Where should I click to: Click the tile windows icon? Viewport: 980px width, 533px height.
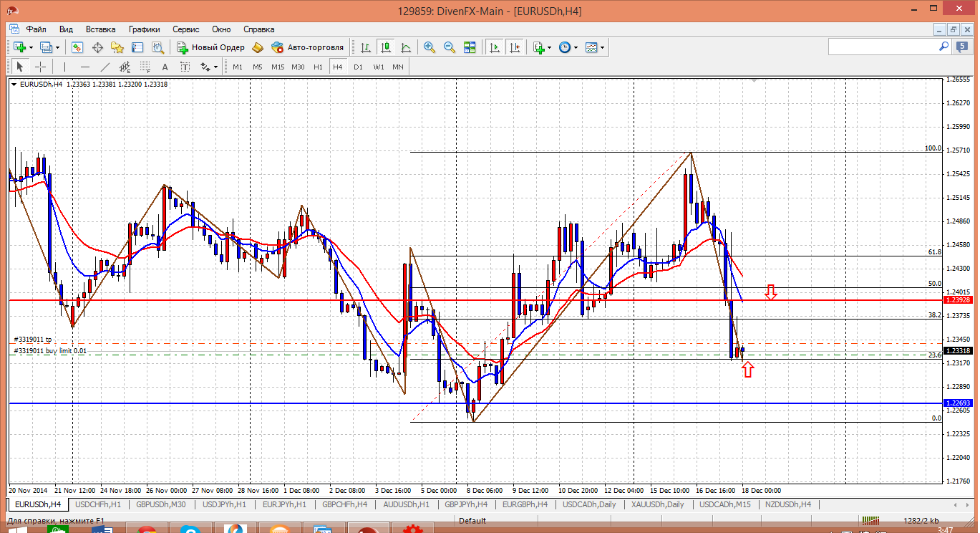[x=470, y=47]
